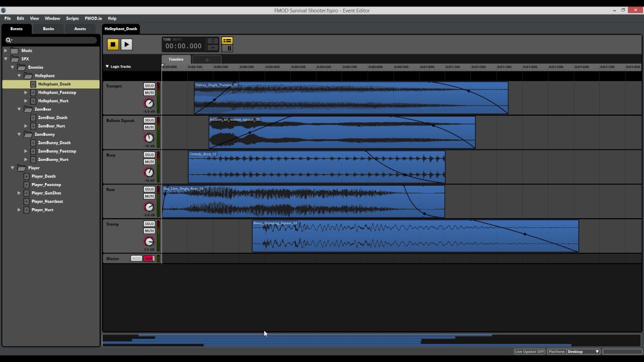Screen dimensions: 644x362
Task: Click the 0:01:000 mark on timeline ruler
Action: coord(427,67)
